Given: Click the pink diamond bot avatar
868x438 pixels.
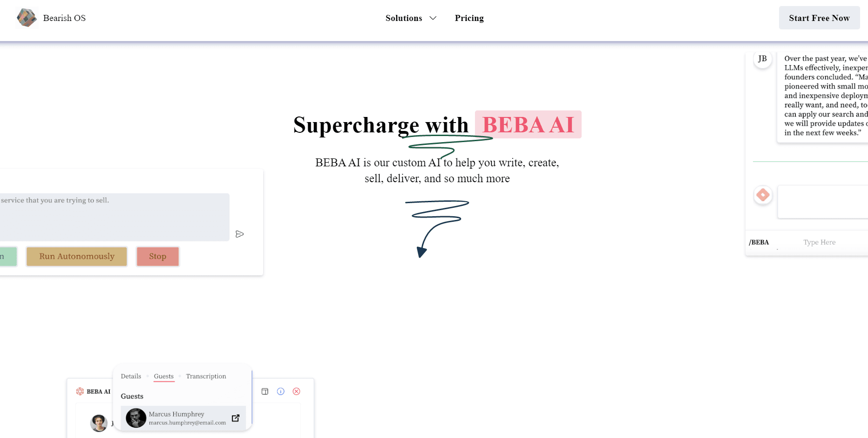Looking at the screenshot, I should tap(763, 195).
